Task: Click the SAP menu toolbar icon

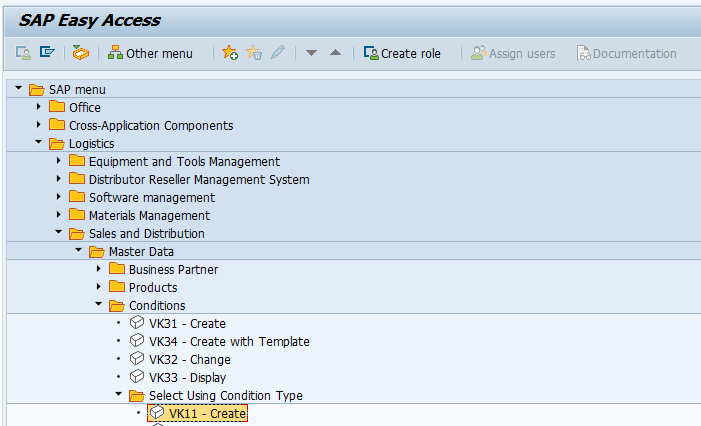Action: click(47, 53)
